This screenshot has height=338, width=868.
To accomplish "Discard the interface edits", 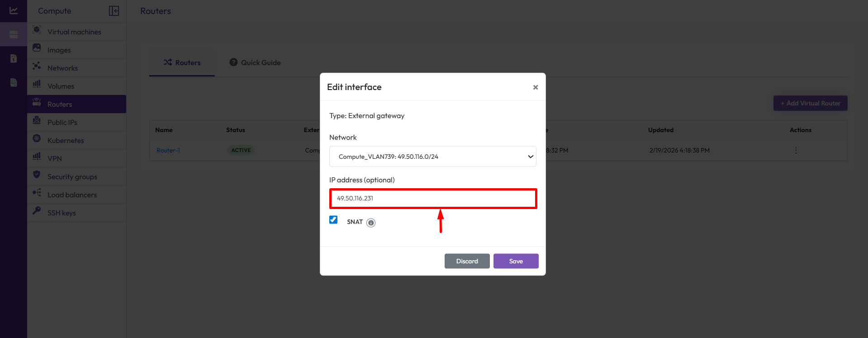I will 467,261.
